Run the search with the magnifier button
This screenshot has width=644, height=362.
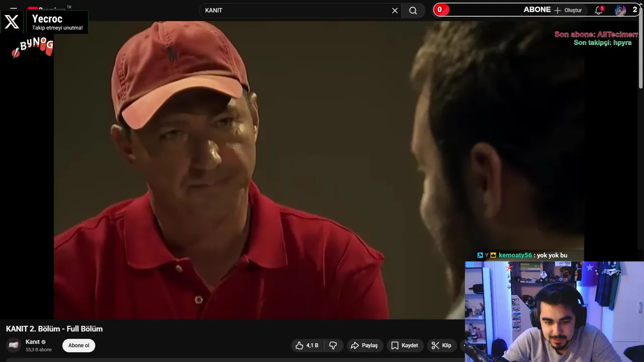(413, 11)
